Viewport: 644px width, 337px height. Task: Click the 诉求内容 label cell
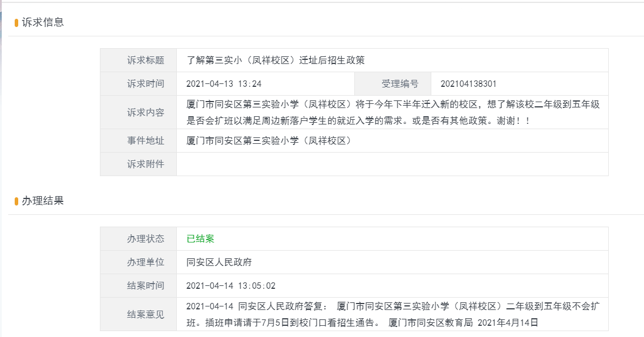139,113
